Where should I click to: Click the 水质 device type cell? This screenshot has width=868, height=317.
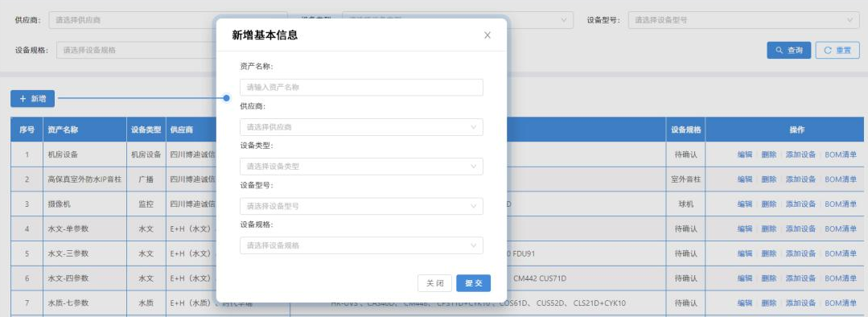tap(146, 303)
